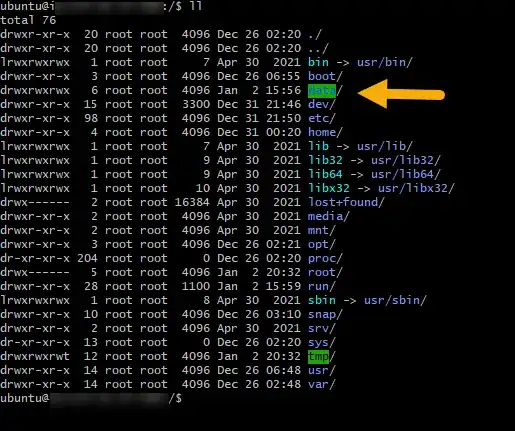Click the size value 16384
The image size is (515, 431).
pyautogui.click(x=192, y=202)
